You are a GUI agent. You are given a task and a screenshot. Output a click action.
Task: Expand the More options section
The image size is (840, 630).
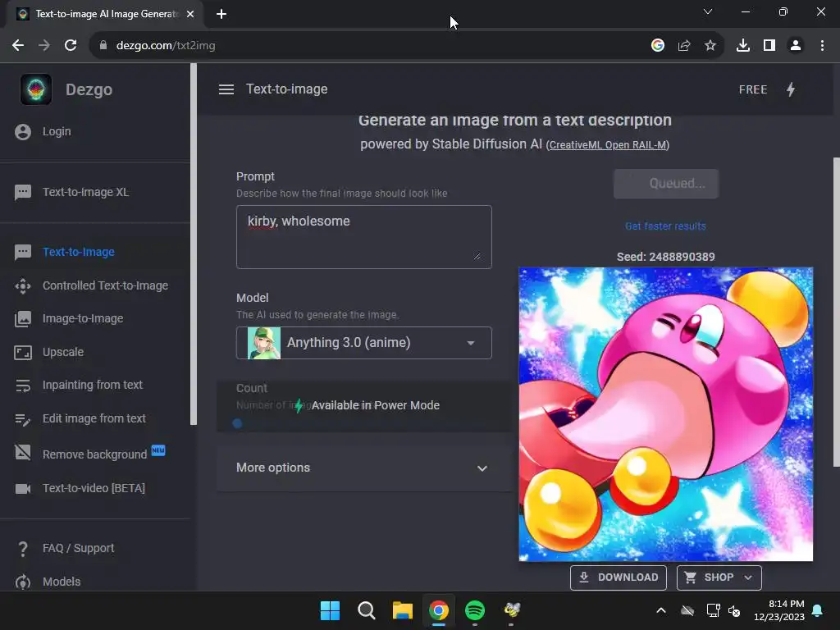click(x=363, y=468)
